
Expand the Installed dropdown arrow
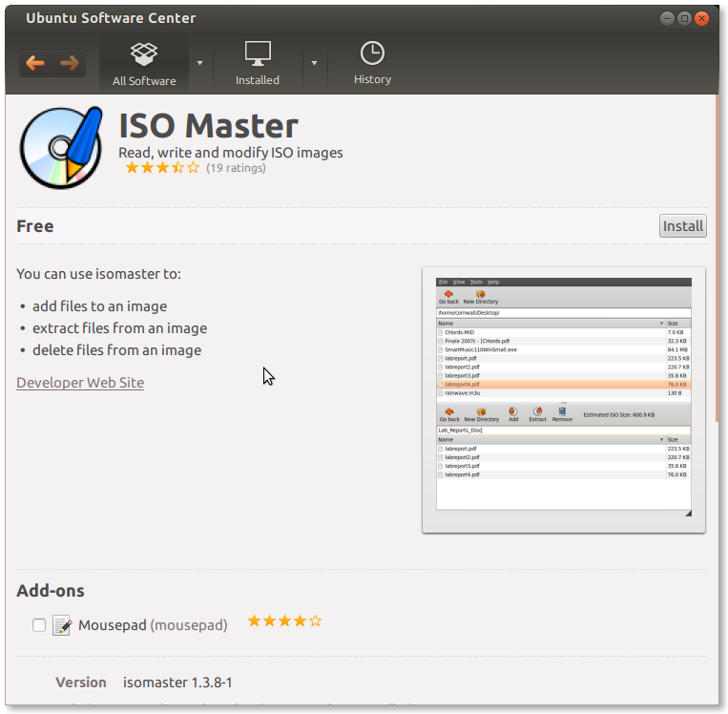(314, 63)
